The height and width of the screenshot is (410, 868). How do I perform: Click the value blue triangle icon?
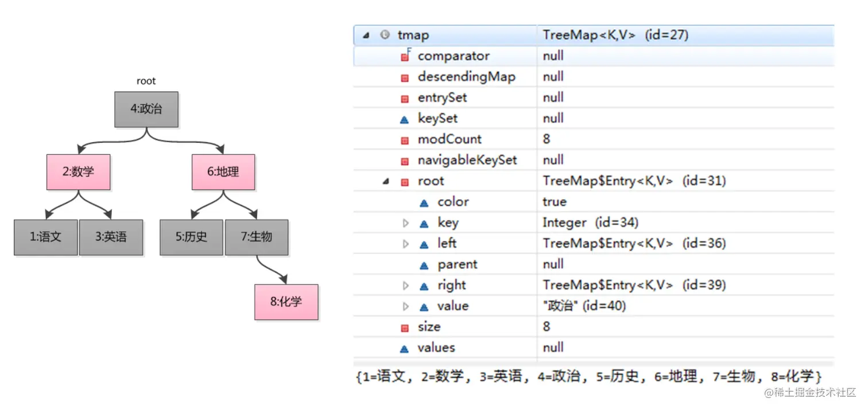click(424, 307)
